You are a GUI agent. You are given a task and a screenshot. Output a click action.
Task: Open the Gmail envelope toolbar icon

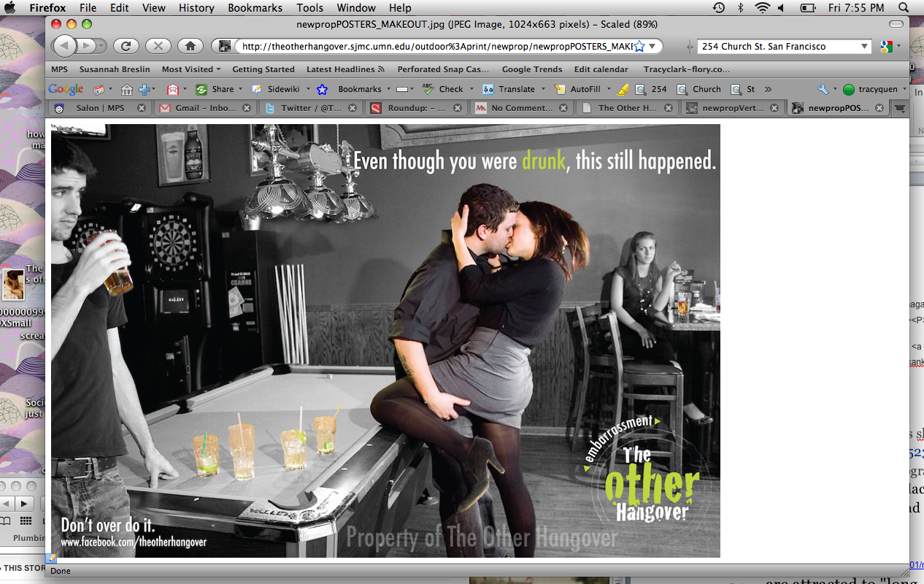click(x=173, y=89)
